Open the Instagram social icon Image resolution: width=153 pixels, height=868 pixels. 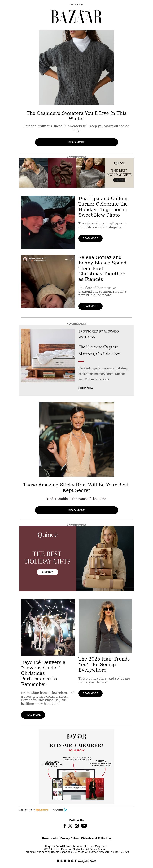(x=77, y=825)
